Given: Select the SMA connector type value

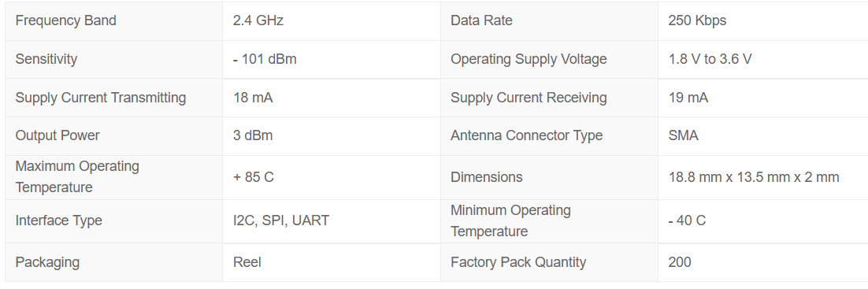Looking at the screenshot, I should tap(683, 135).
